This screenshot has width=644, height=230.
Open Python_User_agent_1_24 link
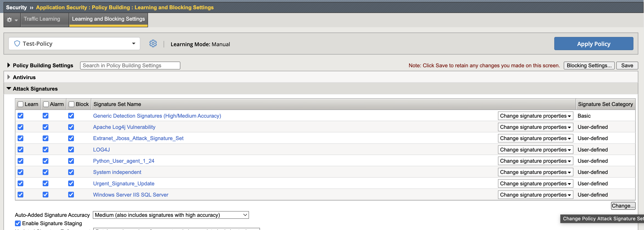[124, 161]
